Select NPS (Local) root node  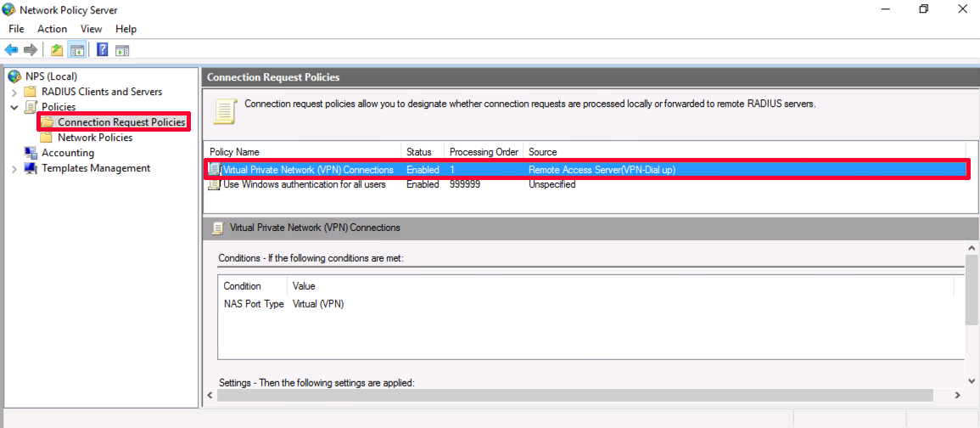51,76
